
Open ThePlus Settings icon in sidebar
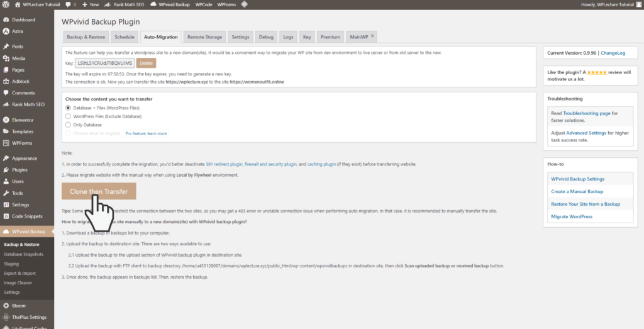tap(6, 317)
